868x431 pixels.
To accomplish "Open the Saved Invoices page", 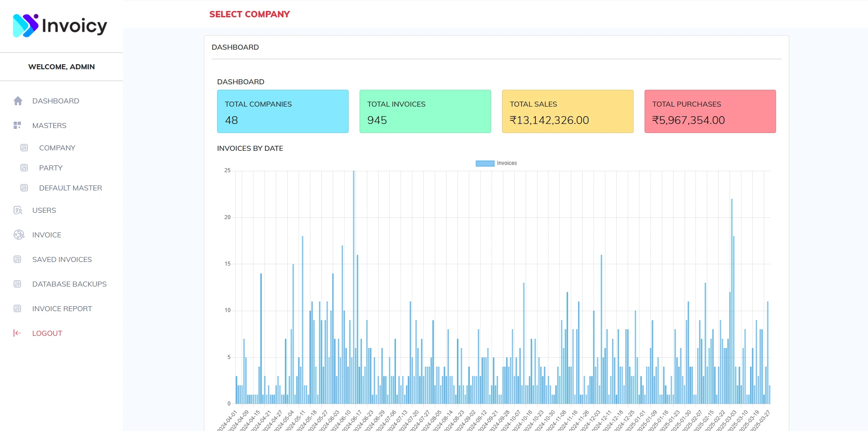I will (62, 260).
